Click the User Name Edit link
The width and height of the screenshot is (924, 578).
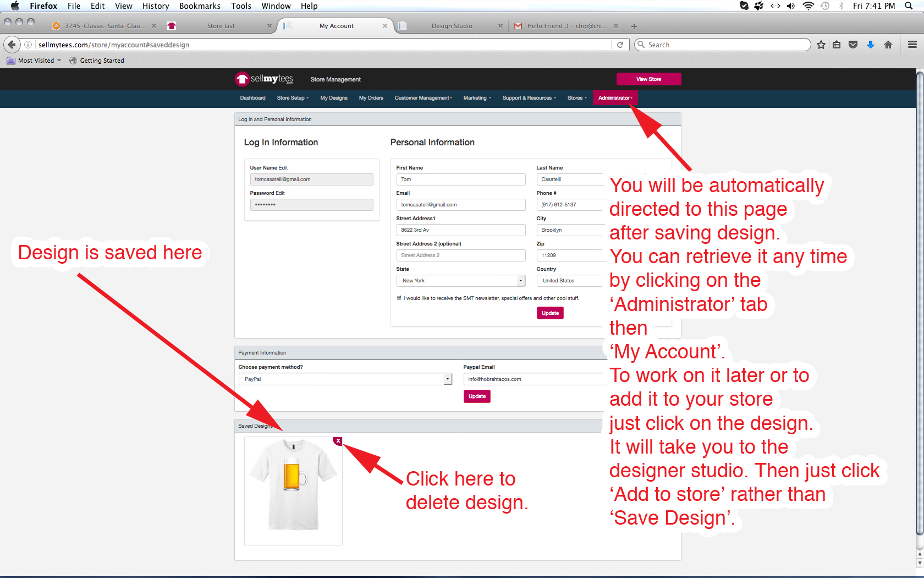click(283, 168)
